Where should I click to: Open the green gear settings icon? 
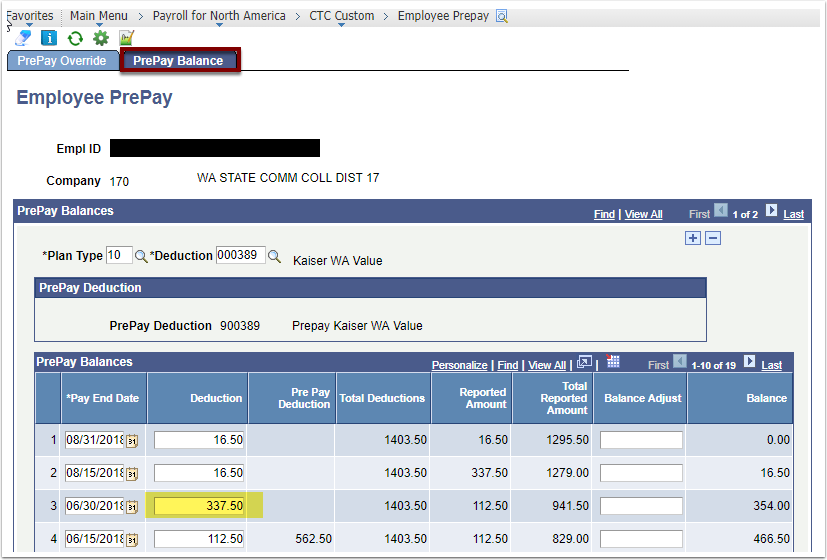(101, 38)
